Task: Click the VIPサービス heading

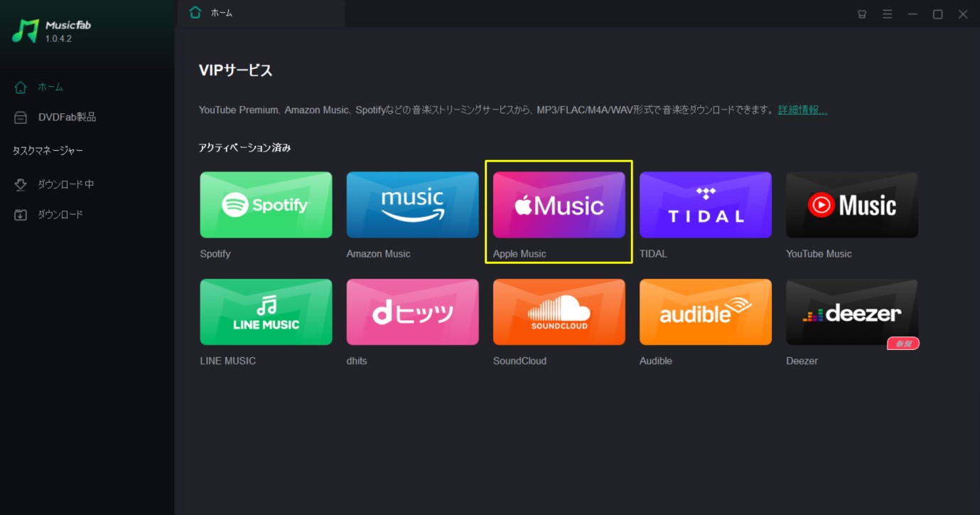Action: pos(235,70)
